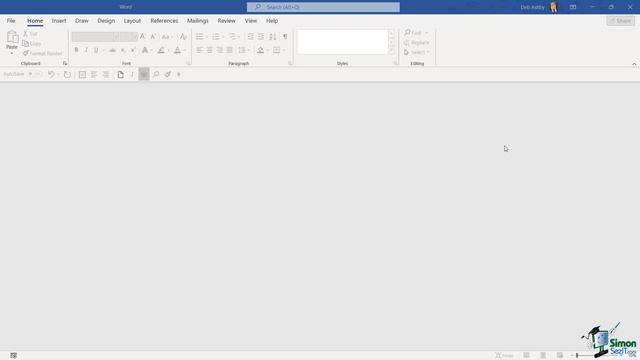Switch to the Review tab
Screen dimensions: 640x360
227,21
